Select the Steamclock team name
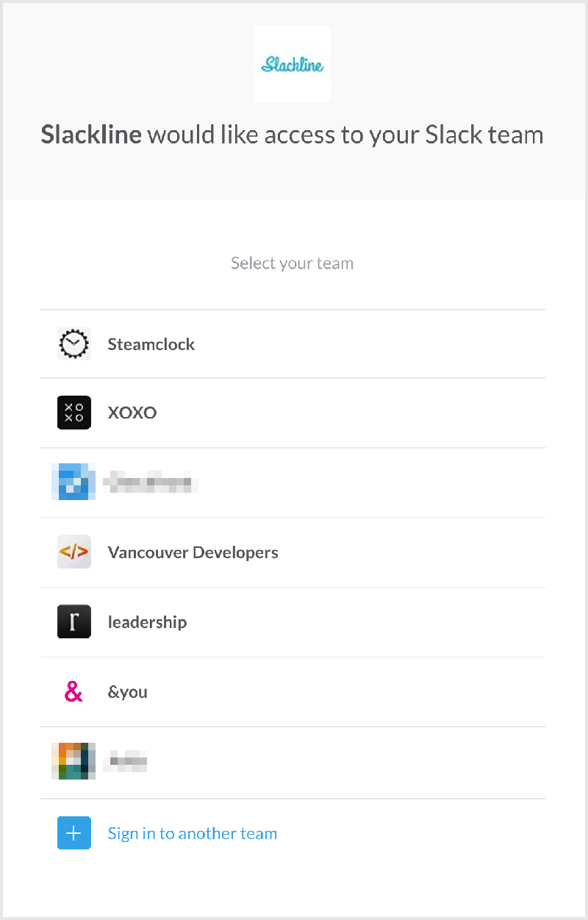 [x=151, y=344]
